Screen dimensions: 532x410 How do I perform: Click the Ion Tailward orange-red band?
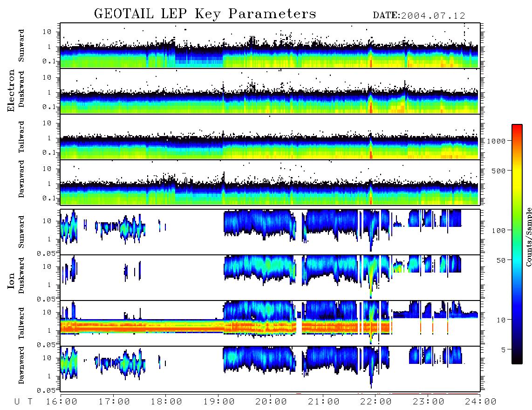pyautogui.click(x=225, y=327)
